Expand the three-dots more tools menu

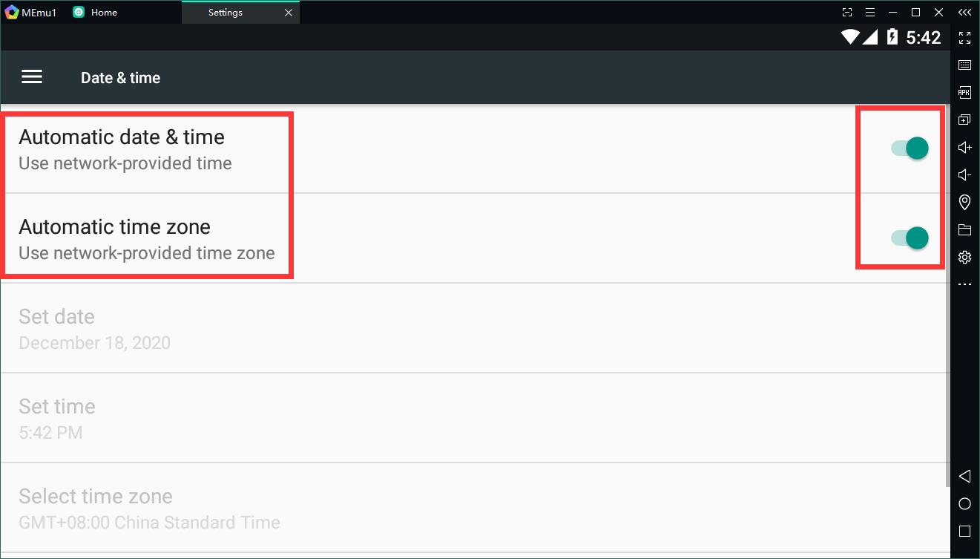pyautogui.click(x=964, y=284)
